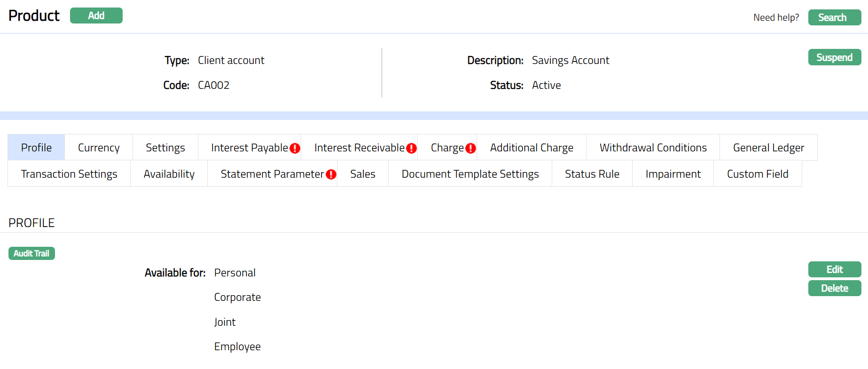View the Impairment tab
The height and width of the screenshot is (369, 868).
673,174
